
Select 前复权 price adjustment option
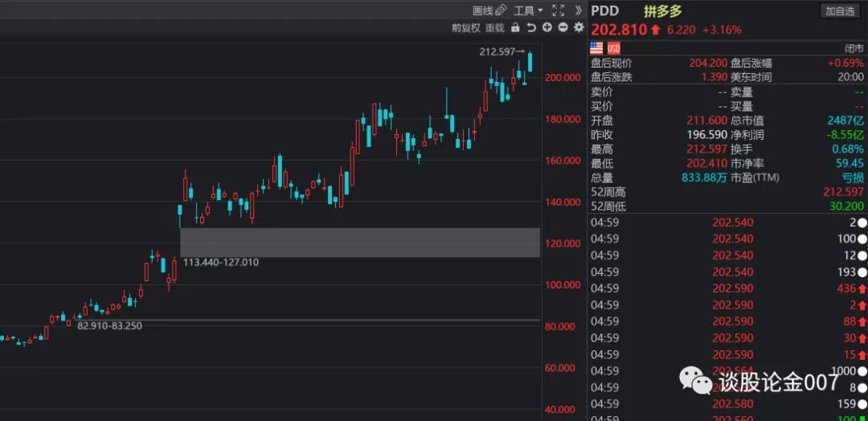pyautogui.click(x=465, y=27)
